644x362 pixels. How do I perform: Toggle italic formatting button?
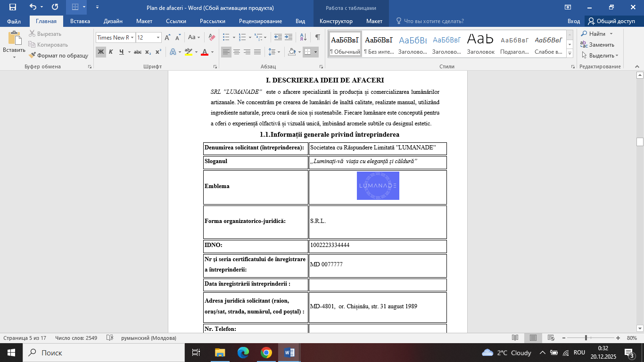111,52
